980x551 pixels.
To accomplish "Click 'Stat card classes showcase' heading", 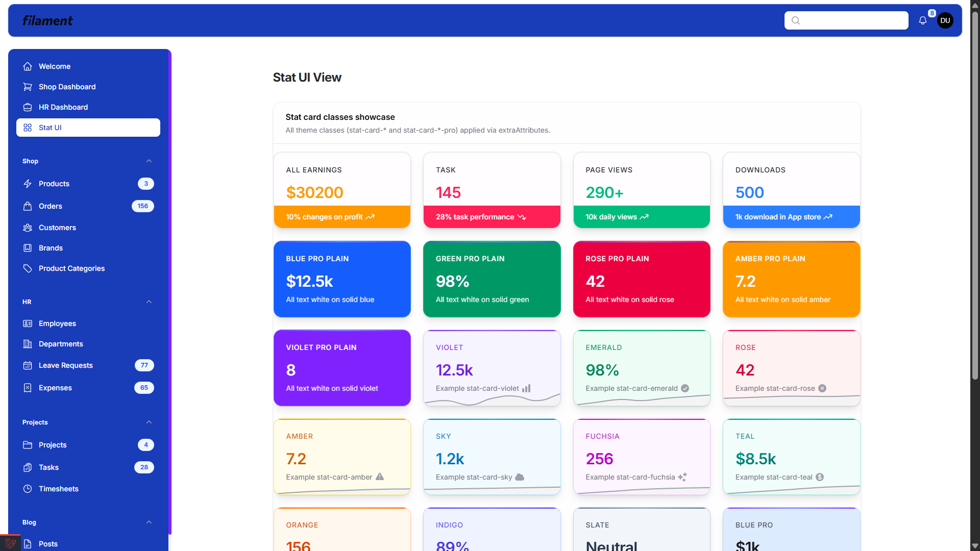I will (x=340, y=117).
